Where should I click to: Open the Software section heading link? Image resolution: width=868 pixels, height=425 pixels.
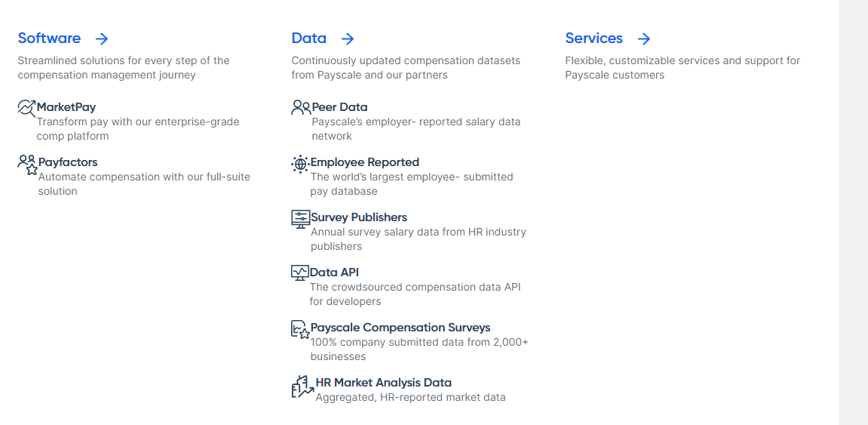click(x=49, y=38)
